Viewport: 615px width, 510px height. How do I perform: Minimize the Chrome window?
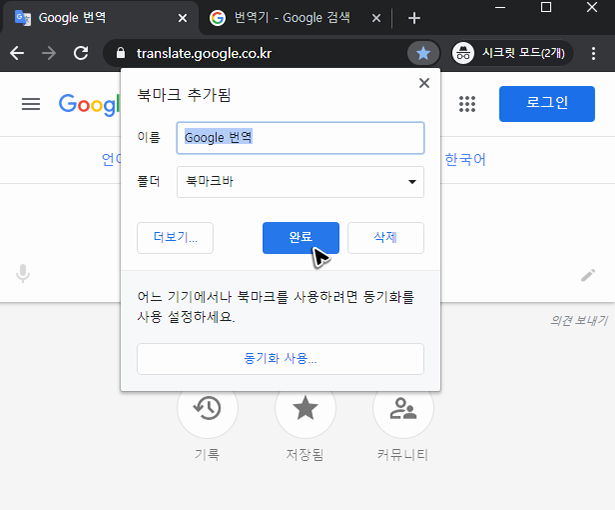click(500, 7)
